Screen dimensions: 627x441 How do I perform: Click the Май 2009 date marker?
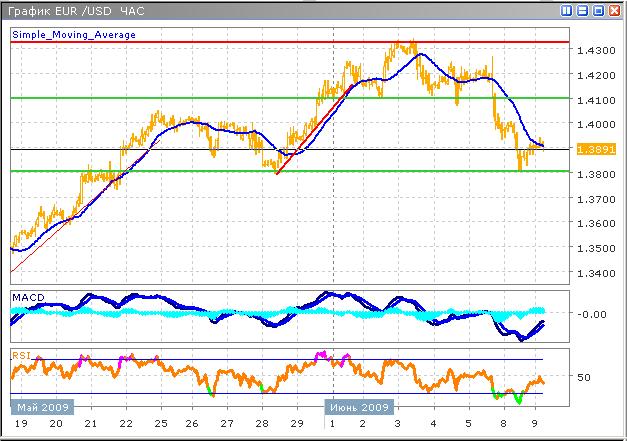coord(42,407)
